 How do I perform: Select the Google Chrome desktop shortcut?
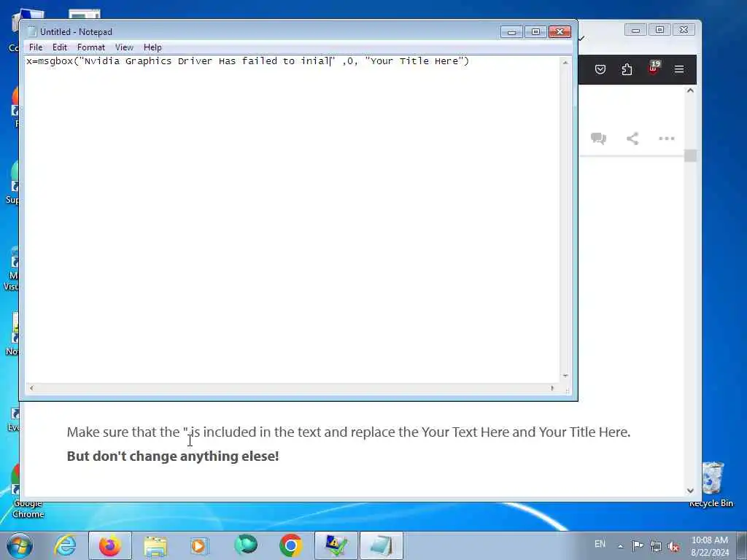click(x=28, y=491)
